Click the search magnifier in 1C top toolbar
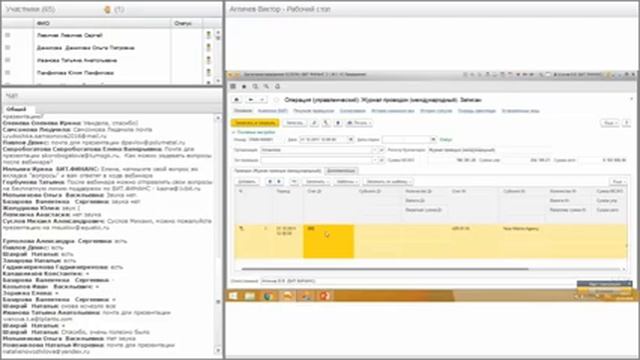The width and height of the screenshot is (640, 360). (x=266, y=87)
